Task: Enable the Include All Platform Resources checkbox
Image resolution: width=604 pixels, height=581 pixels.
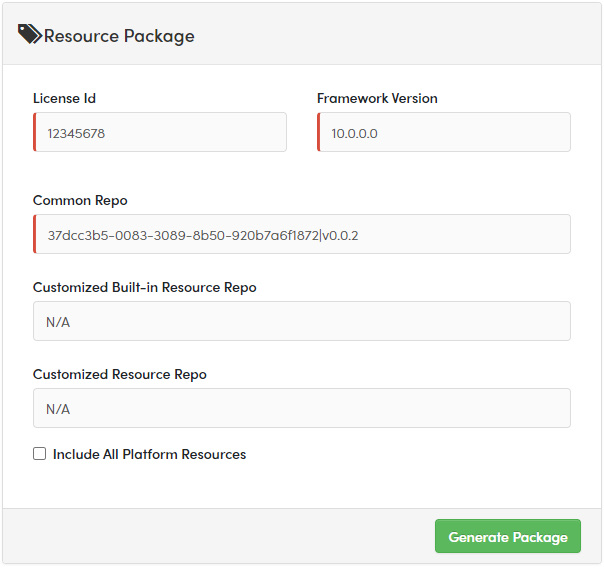Action: tap(40, 453)
